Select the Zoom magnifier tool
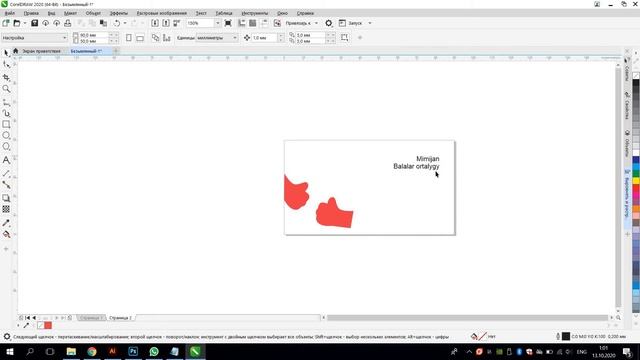Image resolution: width=640 pixels, height=360 pixels. tap(6, 89)
